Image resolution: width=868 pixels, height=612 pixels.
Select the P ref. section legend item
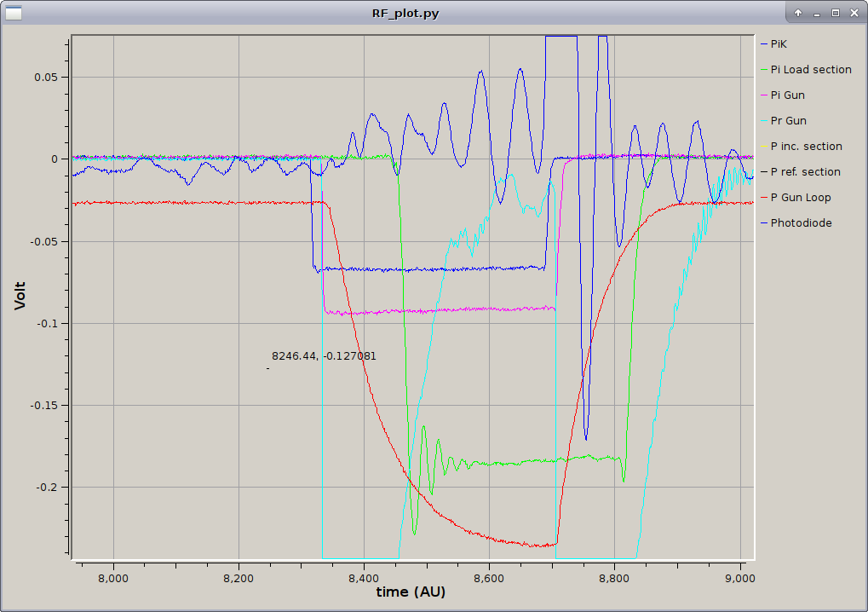click(x=805, y=172)
